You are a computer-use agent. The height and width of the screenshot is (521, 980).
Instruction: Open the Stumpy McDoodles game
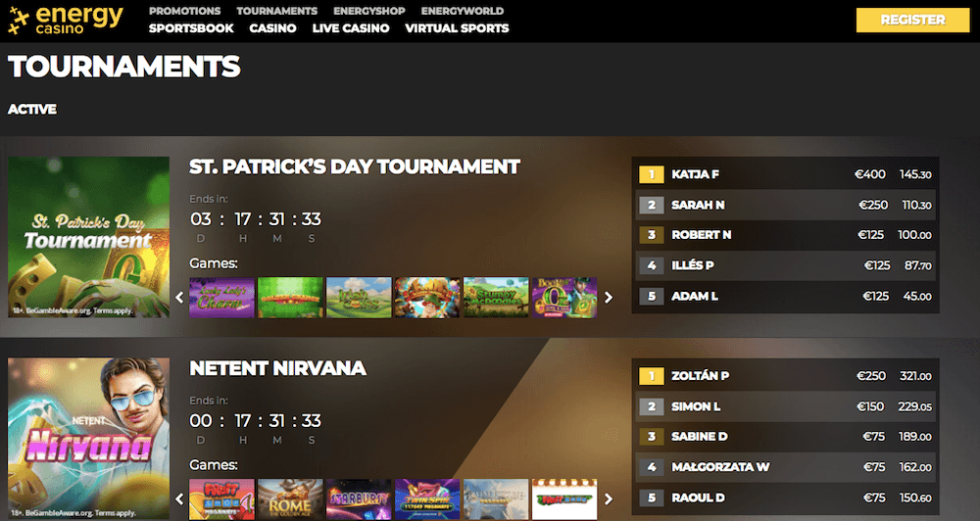tap(496, 298)
